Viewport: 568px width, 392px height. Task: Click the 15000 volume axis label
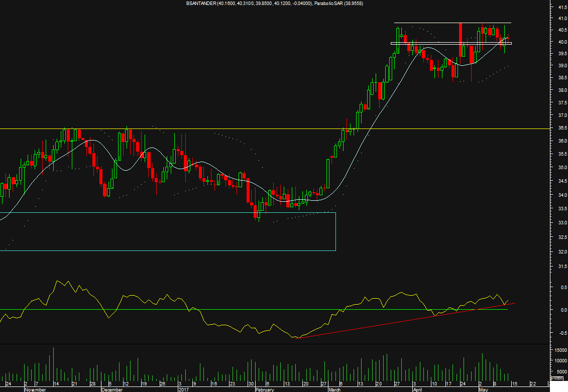pyautogui.click(x=561, y=350)
